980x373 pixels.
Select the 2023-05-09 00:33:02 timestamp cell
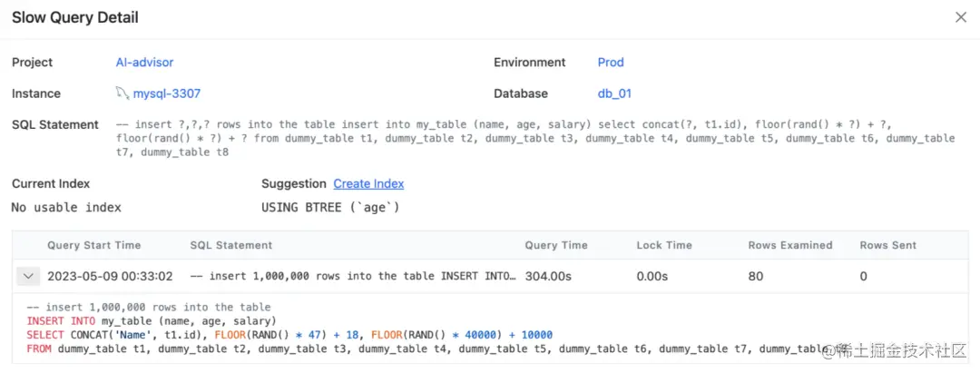pos(110,276)
